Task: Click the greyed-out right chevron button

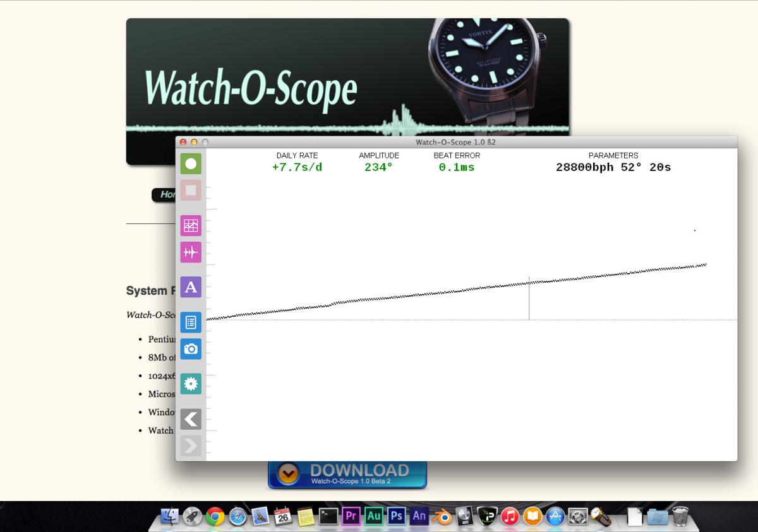Action: [191, 446]
